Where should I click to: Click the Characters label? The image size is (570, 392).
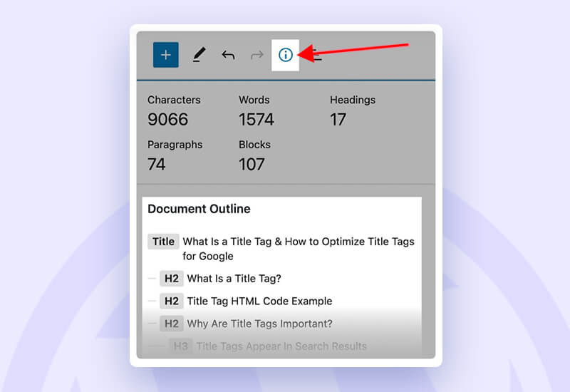pyautogui.click(x=174, y=100)
